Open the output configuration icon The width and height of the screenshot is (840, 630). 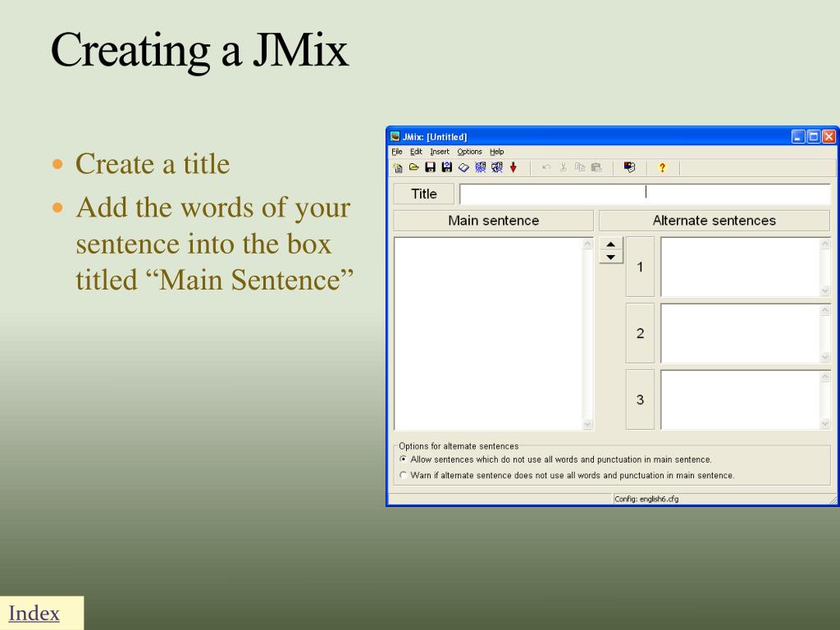pyautogui.click(x=629, y=167)
